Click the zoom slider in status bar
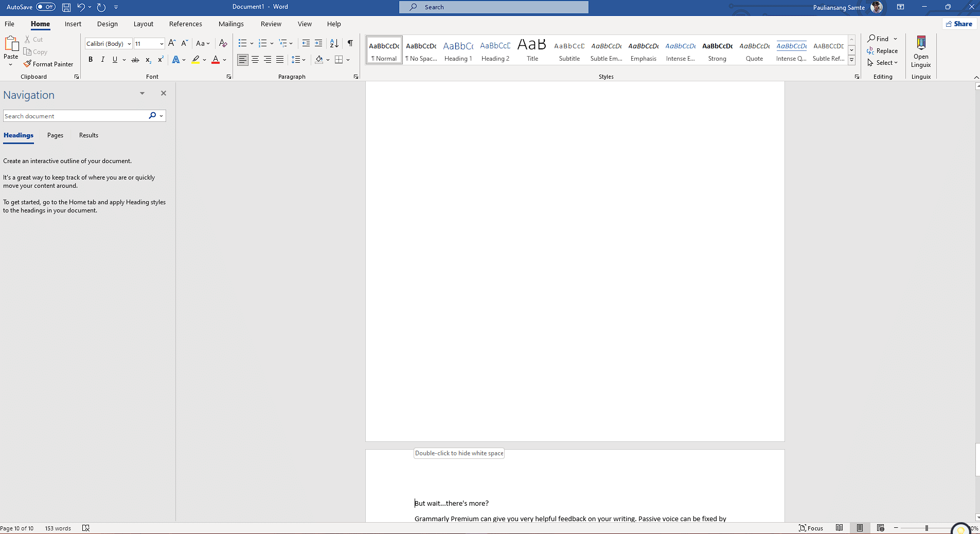The height and width of the screenshot is (534, 980). point(926,528)
